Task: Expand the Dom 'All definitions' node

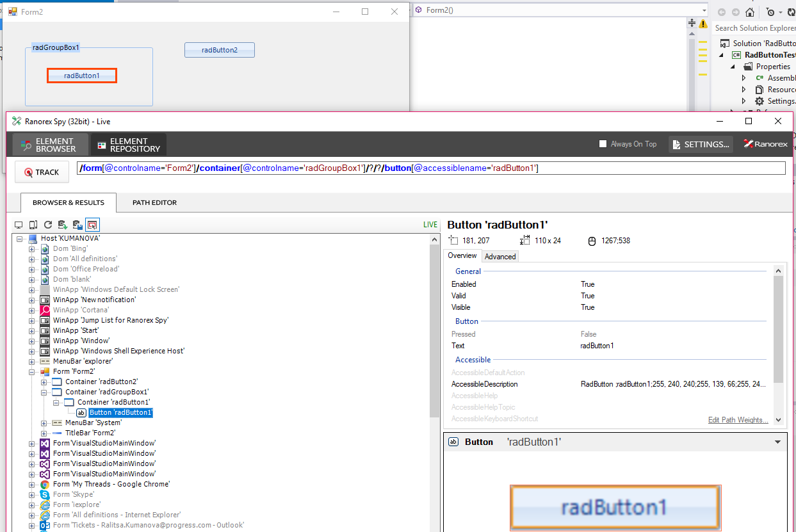Action: (31, 259)
